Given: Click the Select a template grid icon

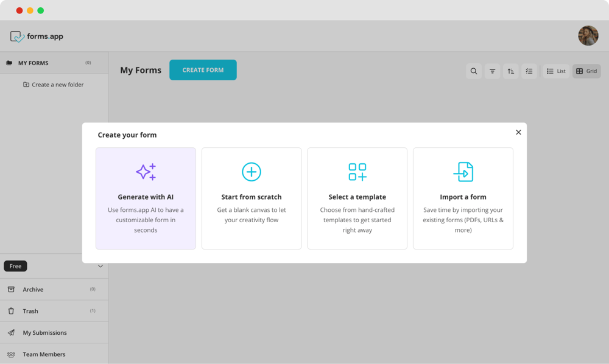Looking at the screenshot, I should tap(357, 172).
